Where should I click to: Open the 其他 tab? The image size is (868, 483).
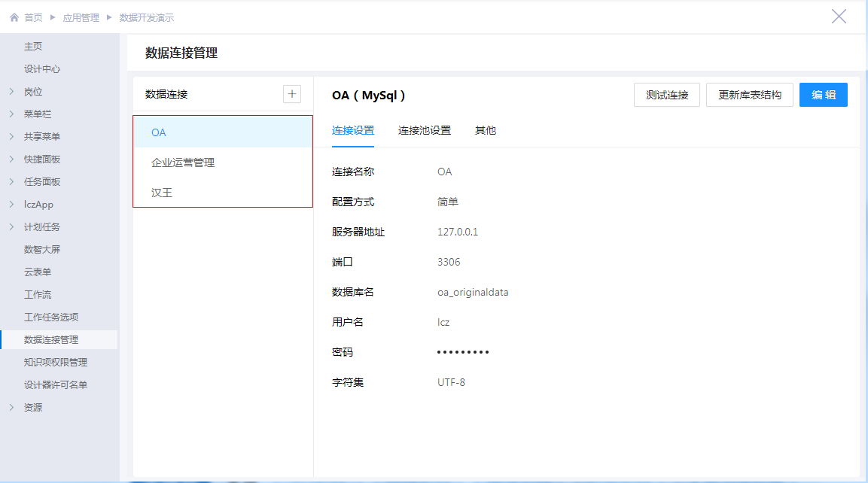coord(486,130)
